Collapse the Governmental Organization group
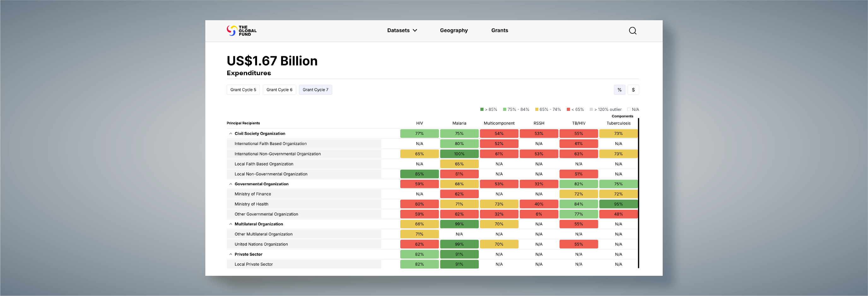The height and width of the screenshot is (296, 868). tap(231, 184)
